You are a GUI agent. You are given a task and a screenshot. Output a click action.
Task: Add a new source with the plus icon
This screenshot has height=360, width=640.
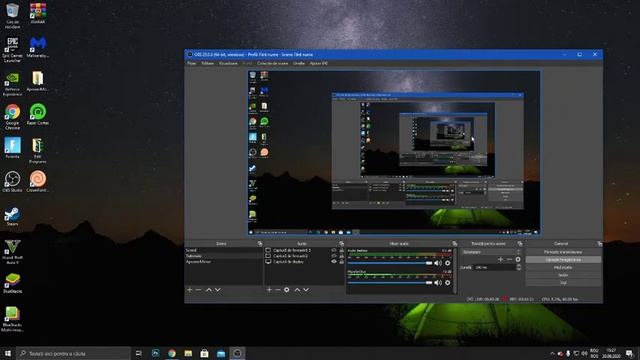point(269,290)
